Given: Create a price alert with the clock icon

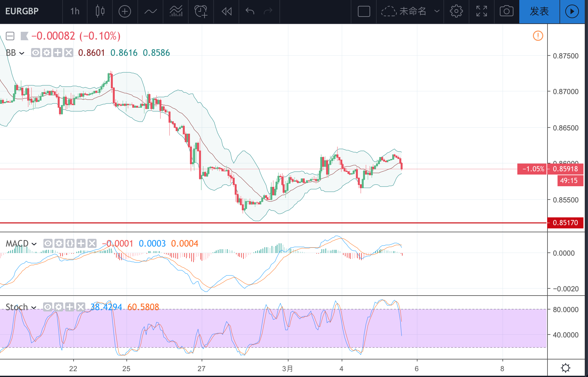Looking at the screenshot, I should 201,11.
